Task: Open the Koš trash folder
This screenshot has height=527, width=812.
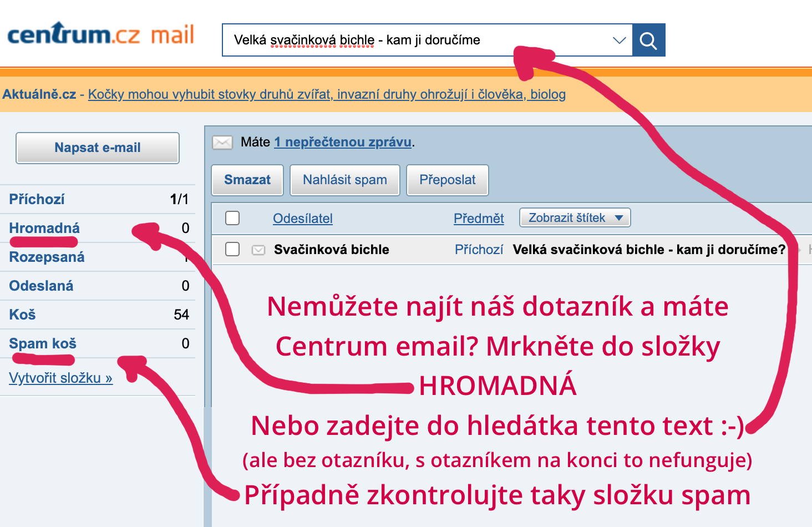Action: (22, 315)
